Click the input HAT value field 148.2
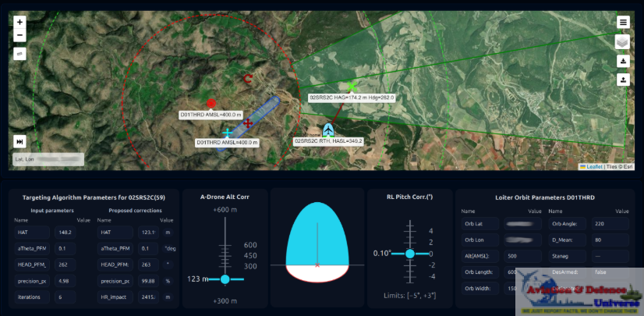The image size is (644, 316). coord(65,232)
